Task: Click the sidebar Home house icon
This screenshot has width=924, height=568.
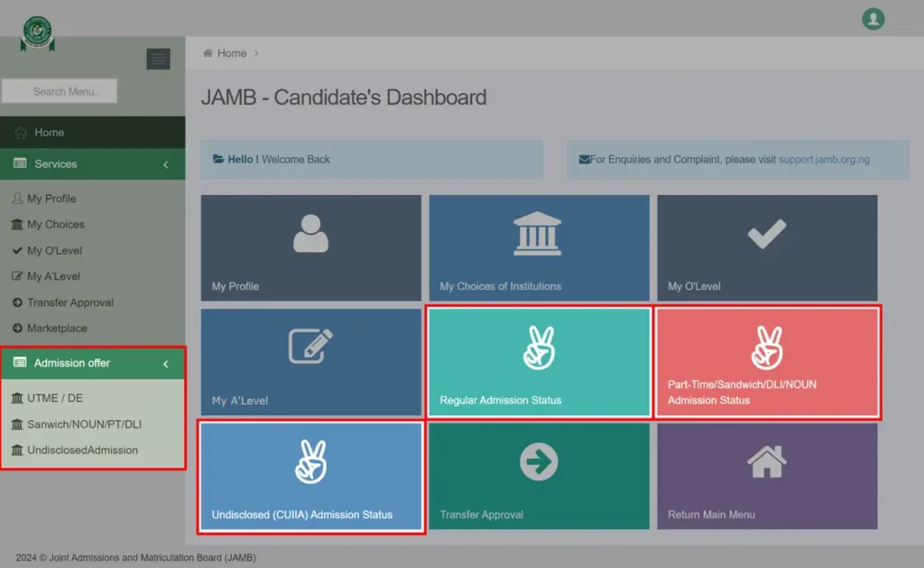Action: (x=21, y=132)
